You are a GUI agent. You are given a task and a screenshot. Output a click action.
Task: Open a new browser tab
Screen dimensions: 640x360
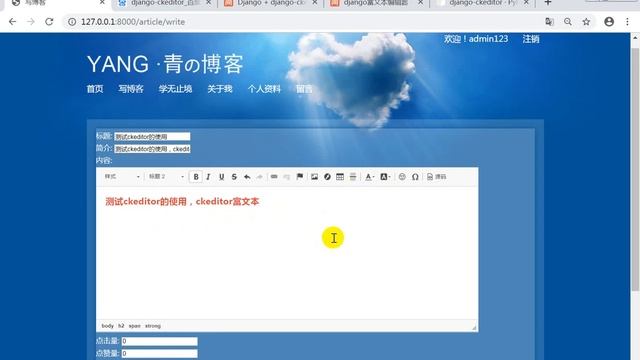tap(548, 3)
